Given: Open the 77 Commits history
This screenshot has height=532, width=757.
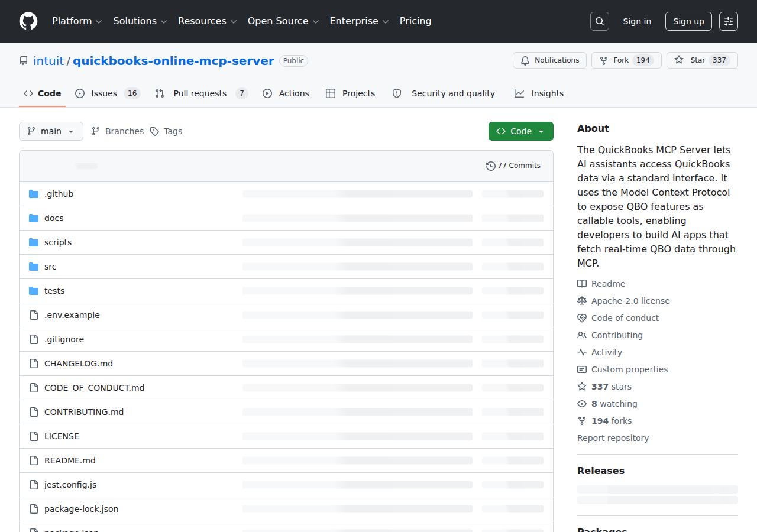Looking at the screenshot, I should (x=513, y=166).
